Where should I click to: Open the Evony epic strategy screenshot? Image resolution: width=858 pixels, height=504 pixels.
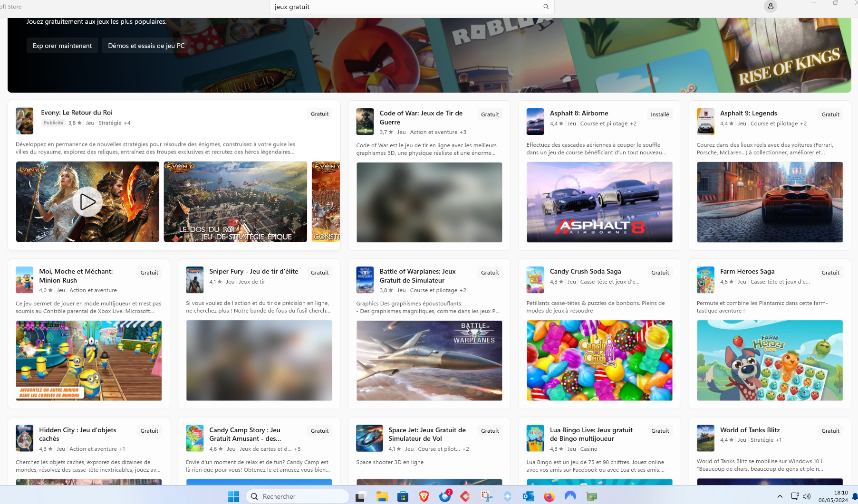tap(235, 202)
